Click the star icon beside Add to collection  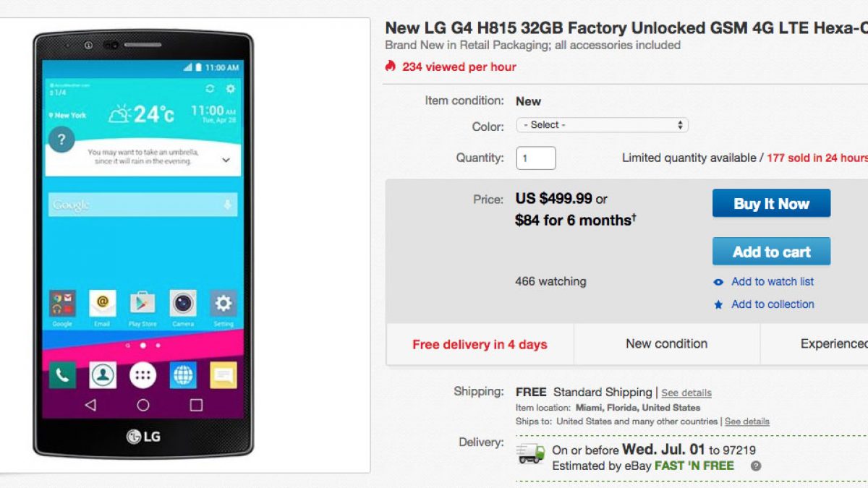(x=718, y=305)
